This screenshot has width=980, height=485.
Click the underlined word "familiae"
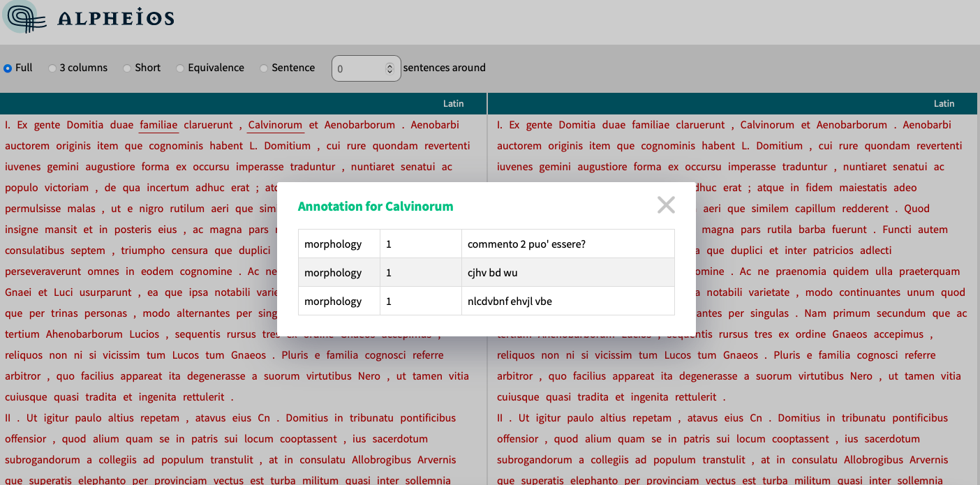158,124
